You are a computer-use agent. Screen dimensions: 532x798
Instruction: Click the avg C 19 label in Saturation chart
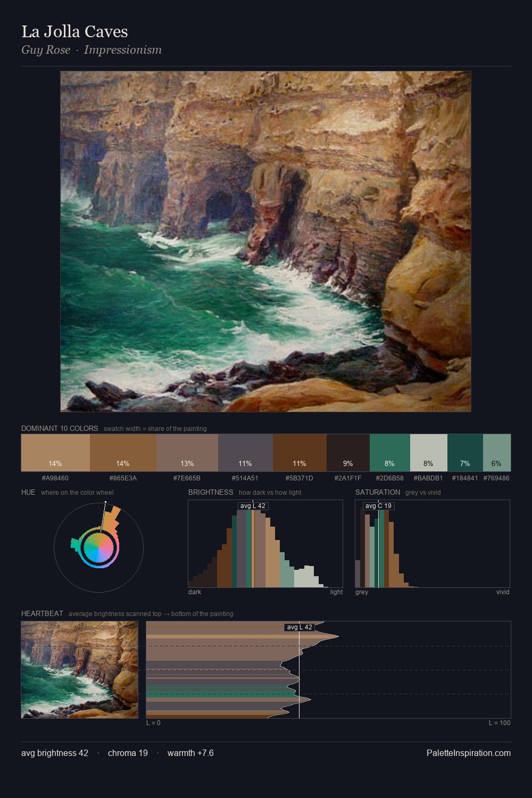coord(378,506)
